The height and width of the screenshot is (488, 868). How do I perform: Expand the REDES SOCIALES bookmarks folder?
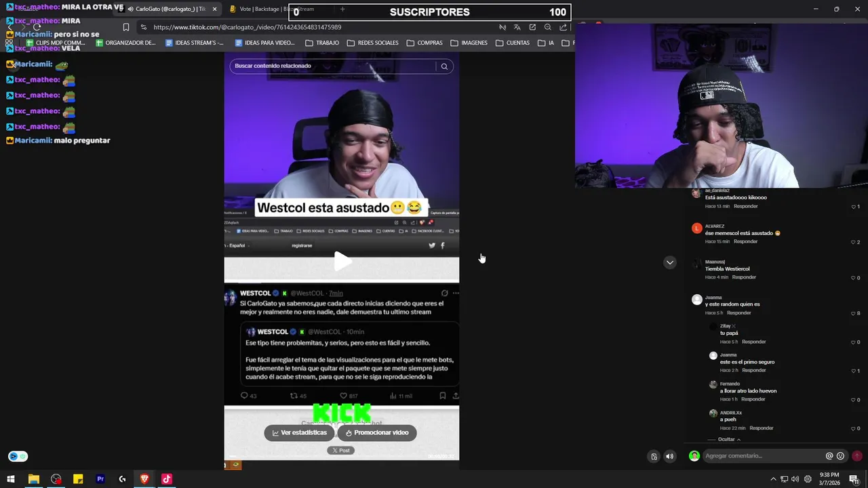coord(372,43)
